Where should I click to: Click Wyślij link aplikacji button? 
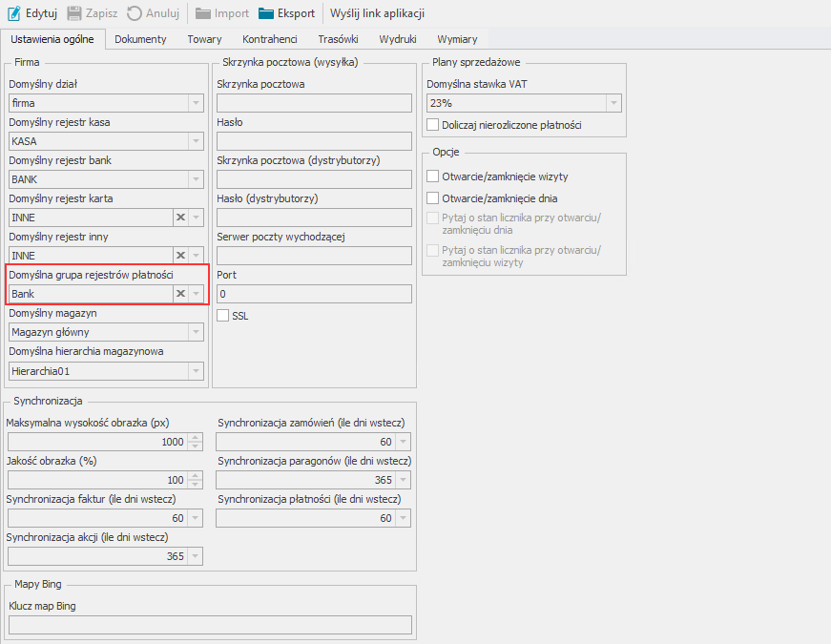(x=377, y=13)
